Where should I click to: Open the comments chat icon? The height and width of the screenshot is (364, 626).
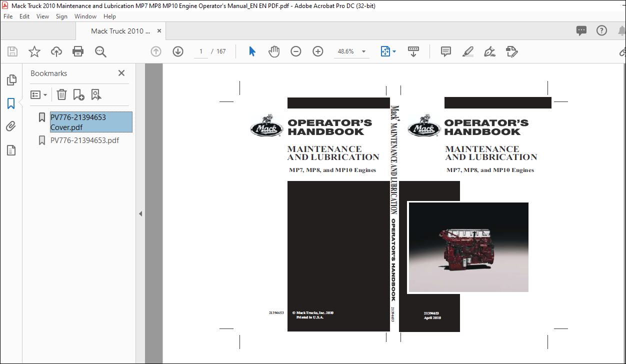pyautogui.click(x=581, y=30)
